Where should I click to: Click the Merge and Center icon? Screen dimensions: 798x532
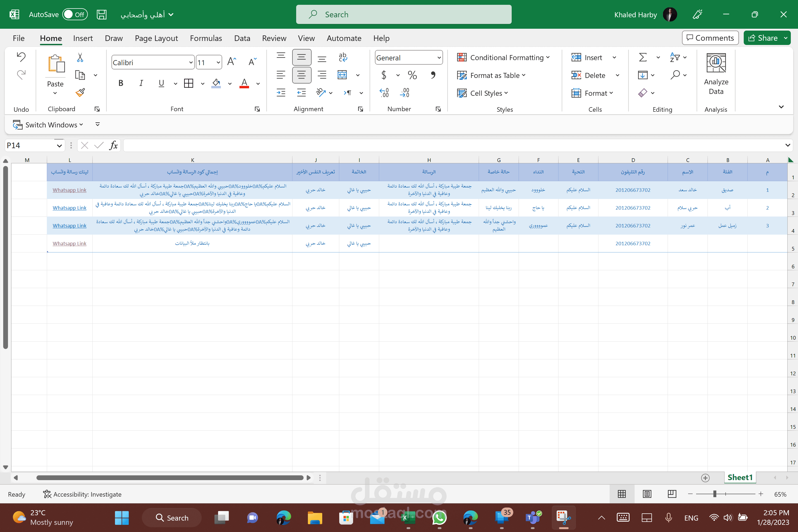tap(342, 75)
